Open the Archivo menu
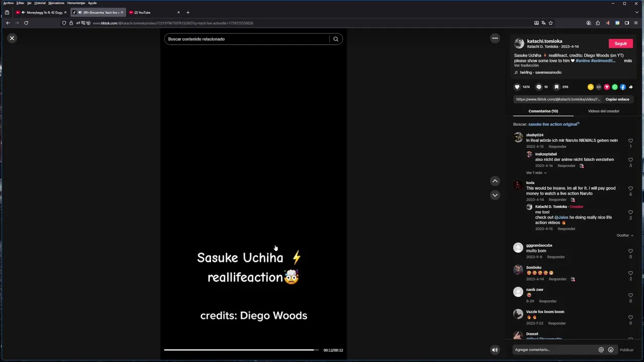This screenshot has height=362, width=644. [x=9, y=3]
